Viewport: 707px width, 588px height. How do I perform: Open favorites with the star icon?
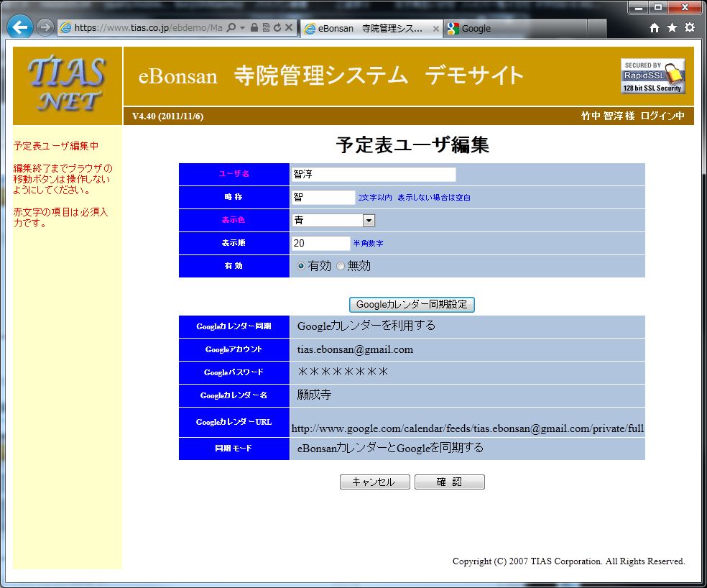pyautogui.click(x=672, y=28)
